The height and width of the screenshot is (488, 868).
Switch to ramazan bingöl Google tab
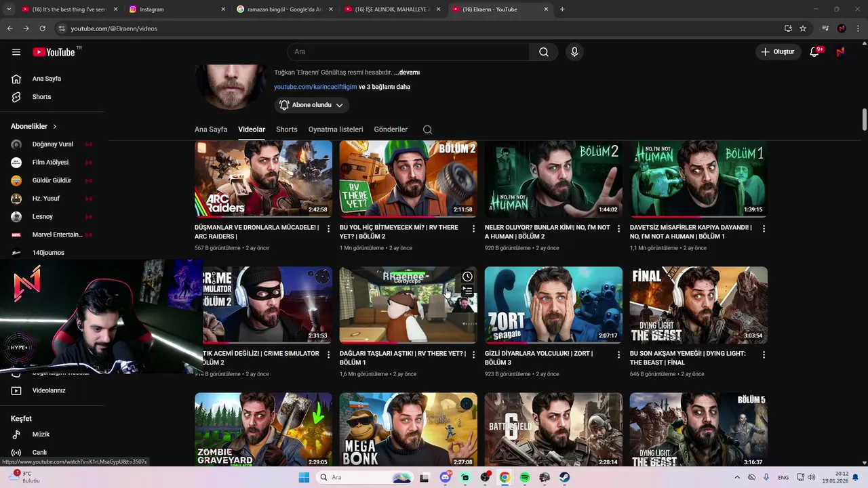point(284,9)
